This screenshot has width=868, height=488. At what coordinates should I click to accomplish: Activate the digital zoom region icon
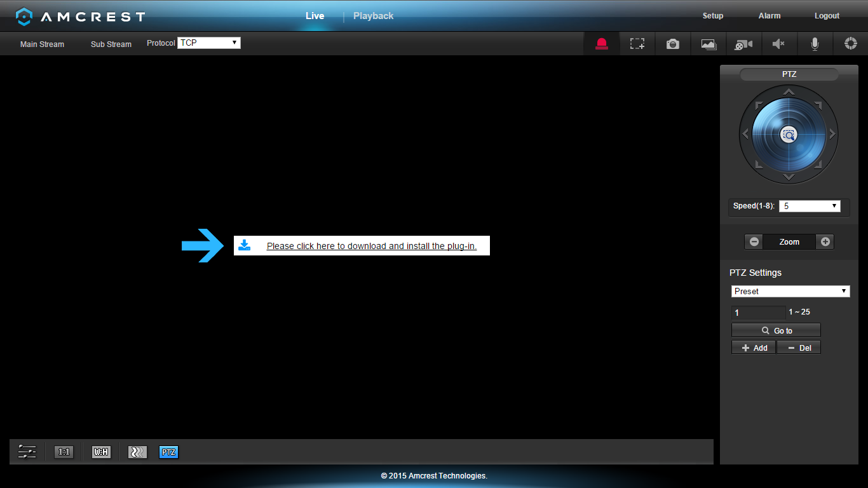coord(637,44)
